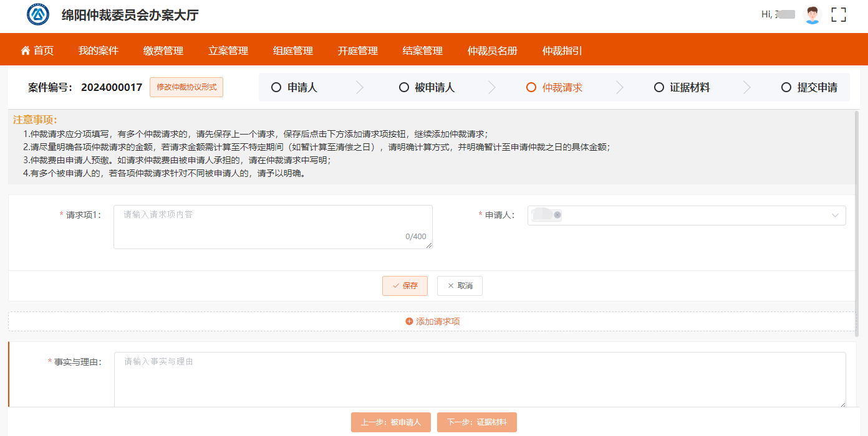The width and height of the screenshot is (868, 436).
Task: Click the 修改仲裁协议方式 button
Action: 186,87
